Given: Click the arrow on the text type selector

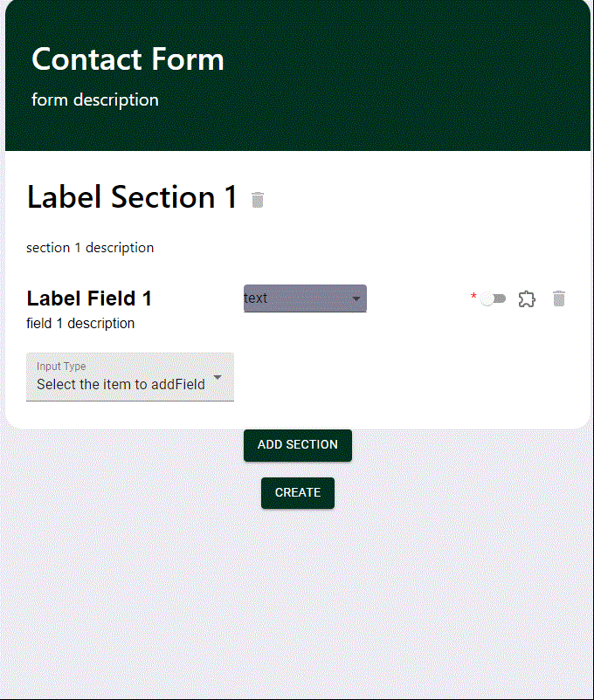Looking at the screenshot, I should 356,299.
